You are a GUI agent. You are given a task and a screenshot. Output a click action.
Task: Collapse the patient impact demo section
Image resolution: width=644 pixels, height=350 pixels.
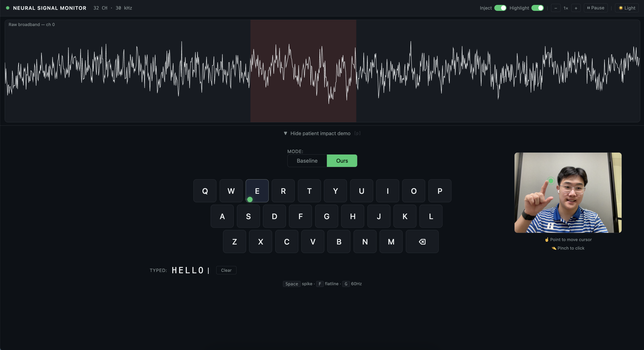[x=320, y=133]
